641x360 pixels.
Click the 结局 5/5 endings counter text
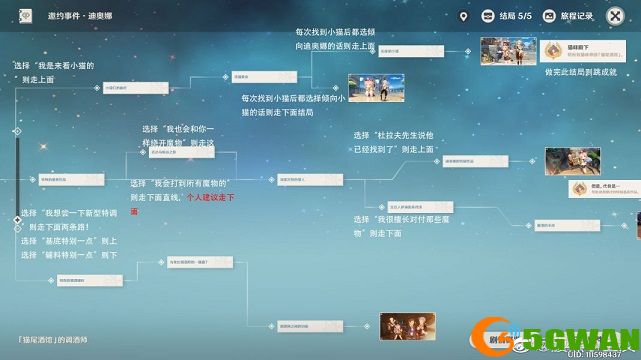(x=515, y=16)
